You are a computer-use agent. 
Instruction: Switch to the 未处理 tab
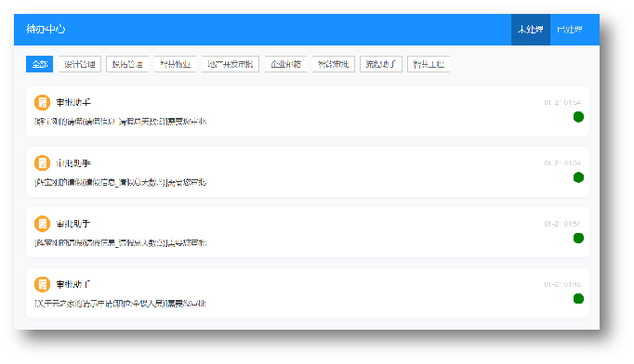531,30
